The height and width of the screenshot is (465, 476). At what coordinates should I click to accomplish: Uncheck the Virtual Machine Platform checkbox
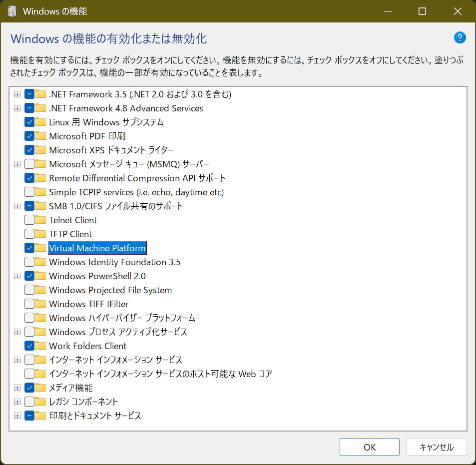coord(29,248)
